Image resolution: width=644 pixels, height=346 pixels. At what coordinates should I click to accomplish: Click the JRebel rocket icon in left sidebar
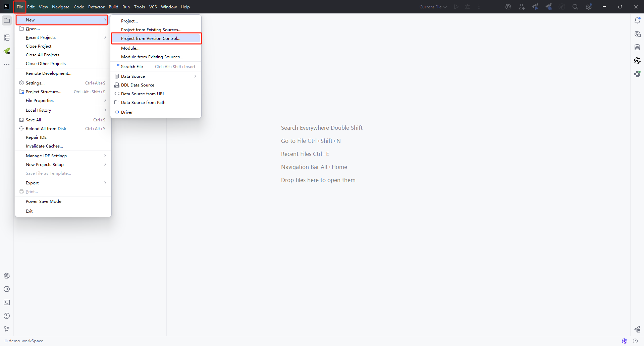(7, 51)
